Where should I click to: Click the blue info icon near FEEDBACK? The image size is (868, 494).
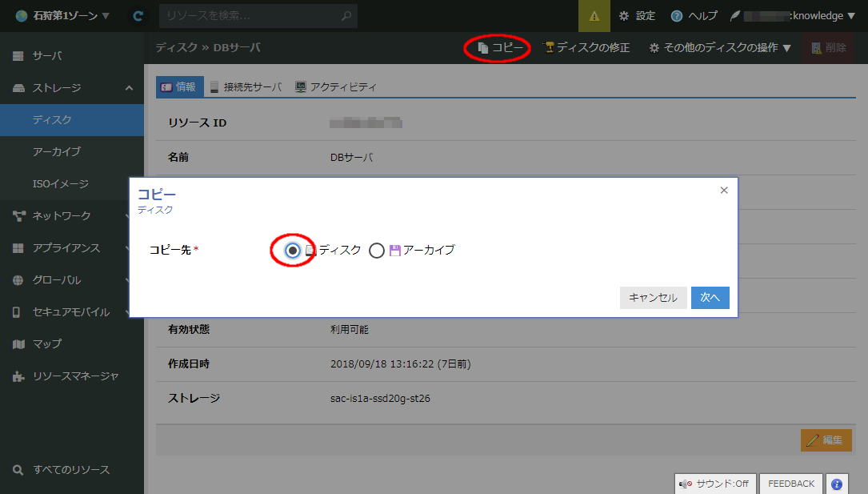click(837, 484)
